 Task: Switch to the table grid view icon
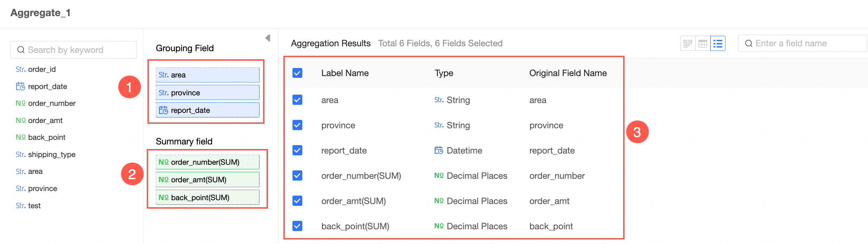point(703,43)
